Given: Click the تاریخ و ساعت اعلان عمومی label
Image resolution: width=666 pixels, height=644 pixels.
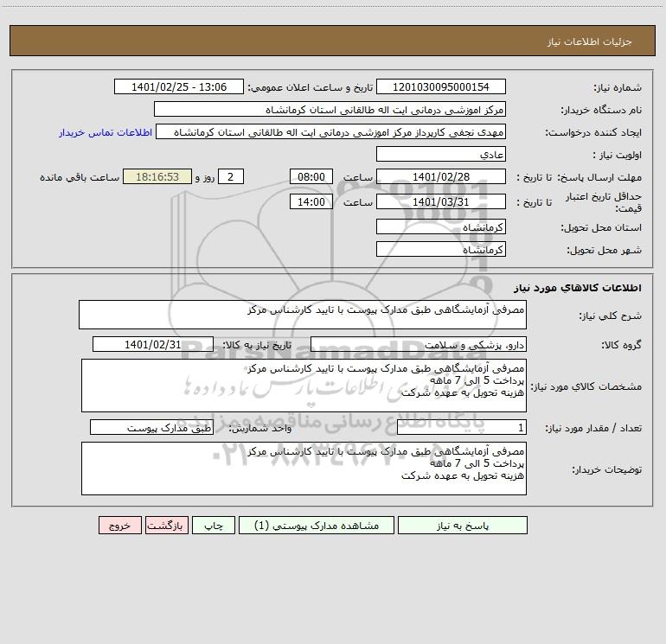Looking at the screenshot, I should click(310, 87).
